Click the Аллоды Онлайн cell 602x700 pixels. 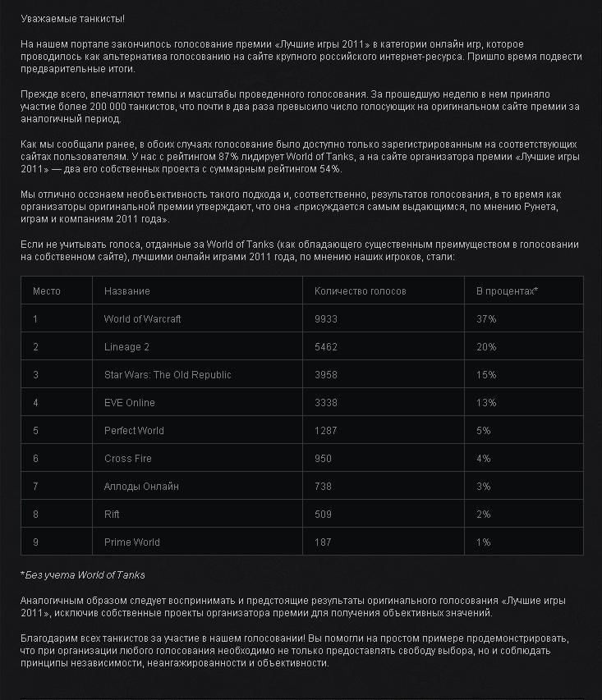coord(141,486)
